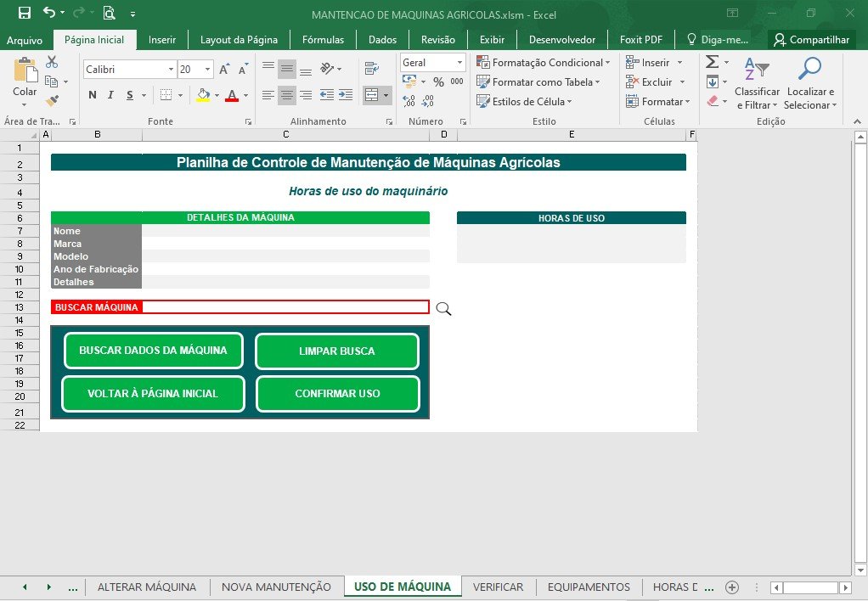Image resolution: width=868 pixels, height=601 pixels.
Task: Click the Wrap Text icon
Action: click(x=372, y=69)
